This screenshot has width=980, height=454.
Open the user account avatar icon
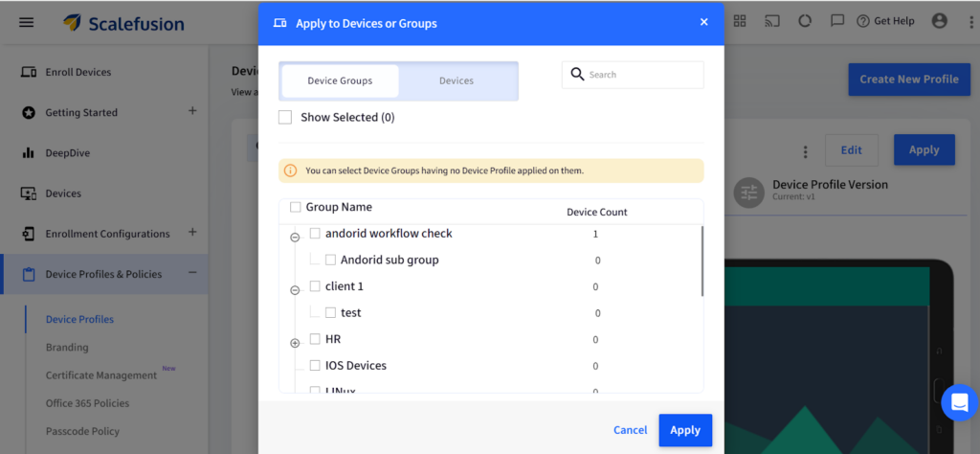[x=939, y=21]
